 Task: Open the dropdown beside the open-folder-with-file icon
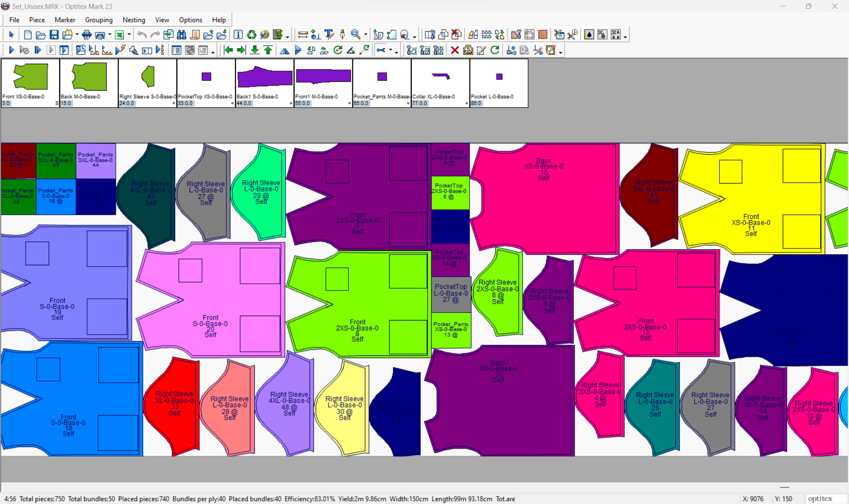[77, 35]
